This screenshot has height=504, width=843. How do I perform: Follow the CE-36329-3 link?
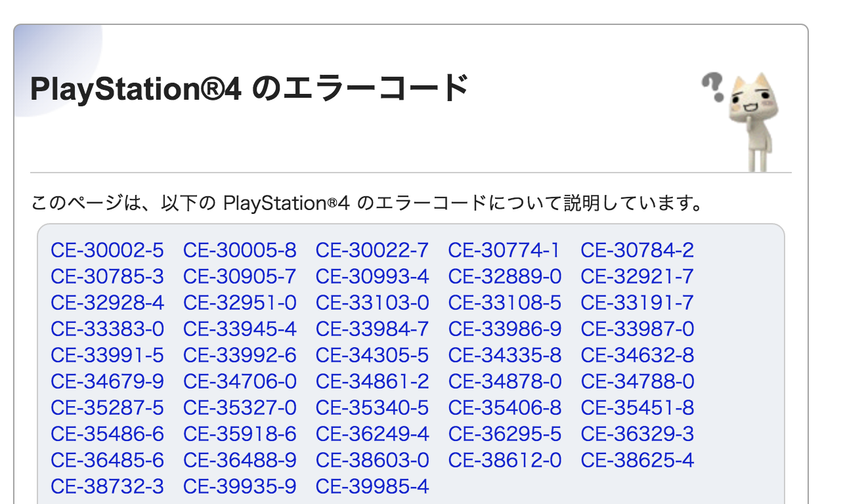[x=638, y=434]
